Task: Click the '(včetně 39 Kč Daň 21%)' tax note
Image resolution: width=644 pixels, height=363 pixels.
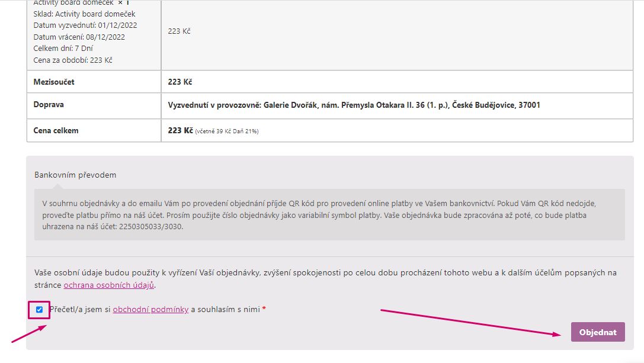Action: (227, 131)
